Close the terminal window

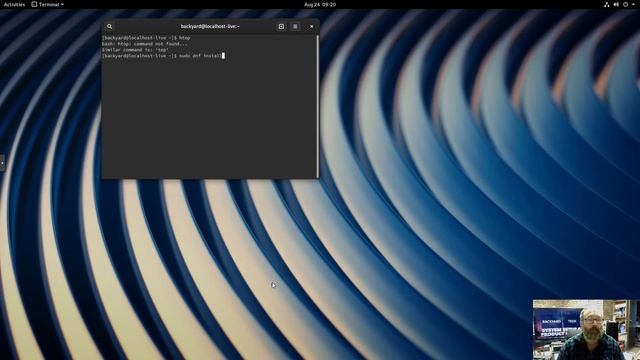pyautogui.click(x=311, y=27)
